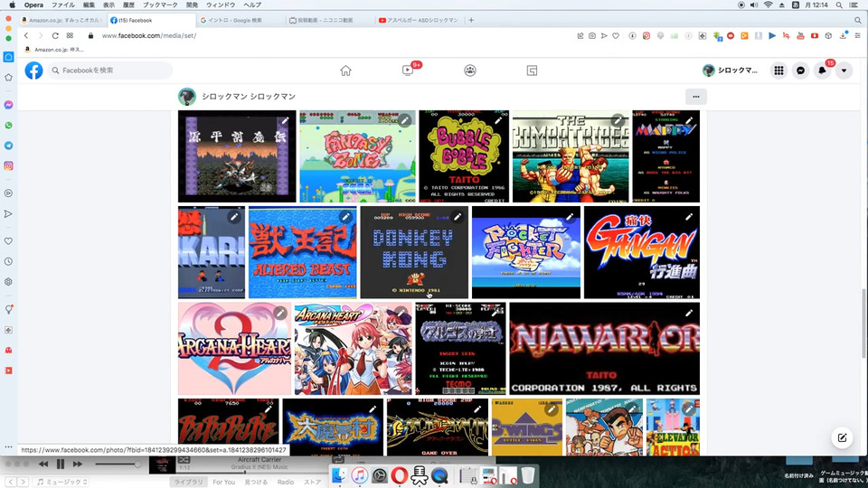Open the 履歴 menu in the menu bar
The height and width of the screenshot is (488, 868).
128,5
